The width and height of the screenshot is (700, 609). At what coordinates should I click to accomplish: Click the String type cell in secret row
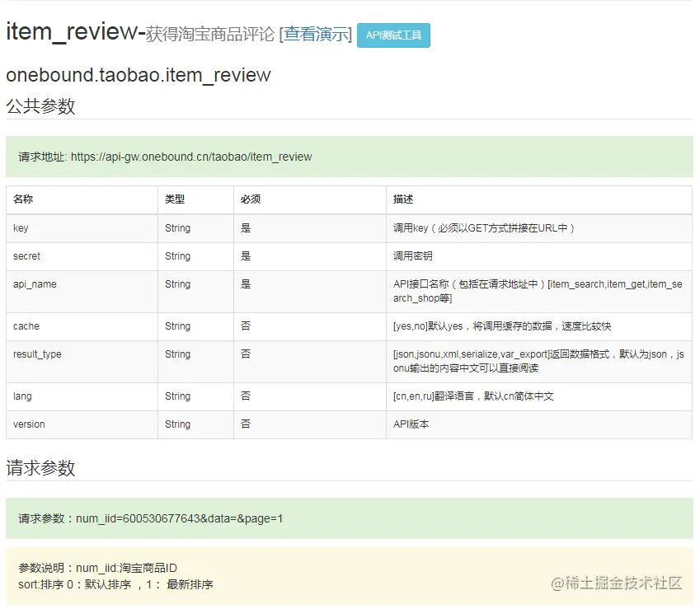(195, 256)
